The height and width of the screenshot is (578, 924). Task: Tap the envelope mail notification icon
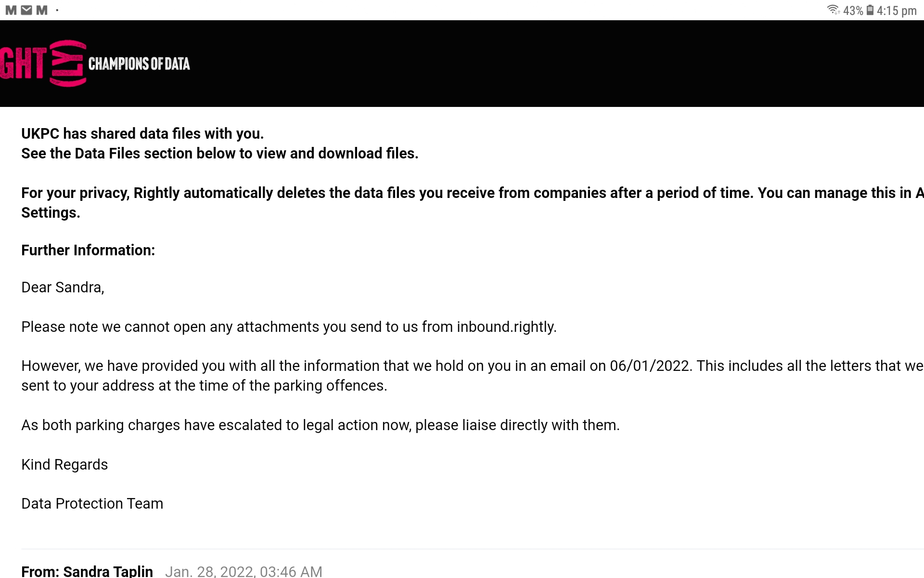26,10
